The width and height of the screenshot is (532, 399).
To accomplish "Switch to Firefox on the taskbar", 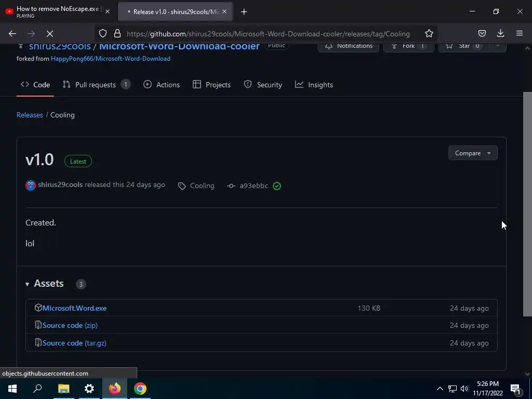I will pos(115,389).
